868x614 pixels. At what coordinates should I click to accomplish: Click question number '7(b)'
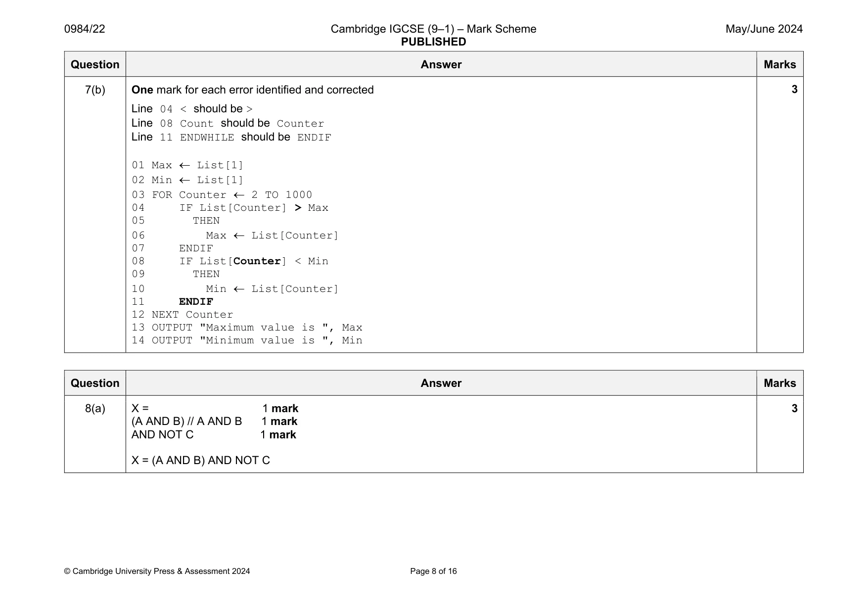coord(95,90)
